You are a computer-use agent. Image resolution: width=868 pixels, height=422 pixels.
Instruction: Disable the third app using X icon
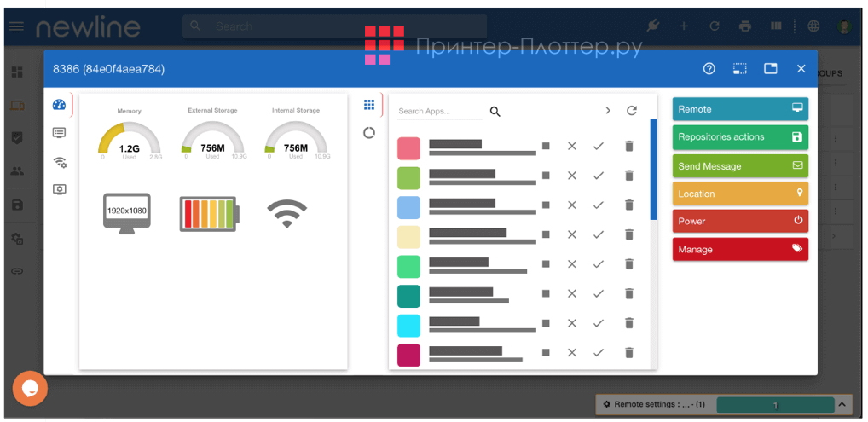point(572,205)
